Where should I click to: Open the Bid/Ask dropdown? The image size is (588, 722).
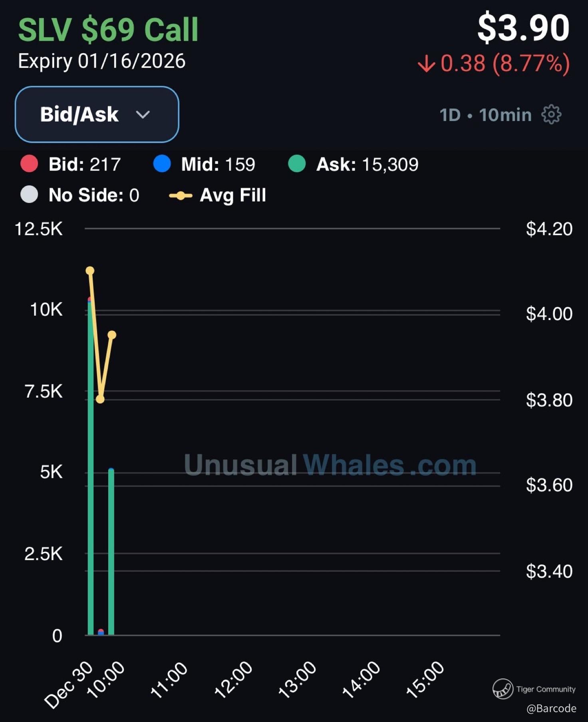click(97, 114)
